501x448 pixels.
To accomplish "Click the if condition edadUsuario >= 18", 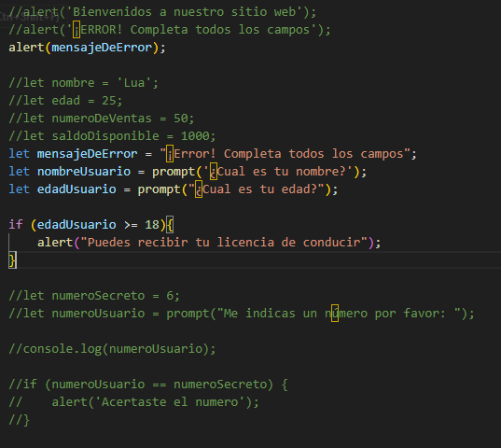I will (x=98, y=225).
